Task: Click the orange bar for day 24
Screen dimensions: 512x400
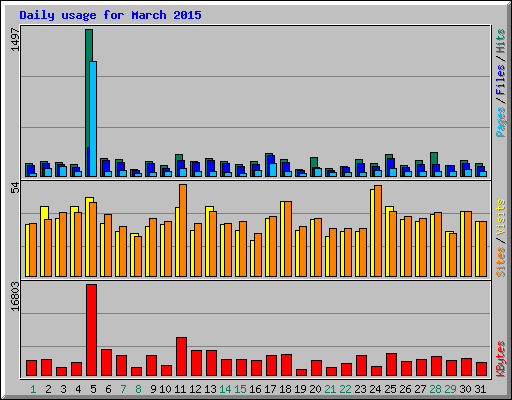Action: (378, 231)
